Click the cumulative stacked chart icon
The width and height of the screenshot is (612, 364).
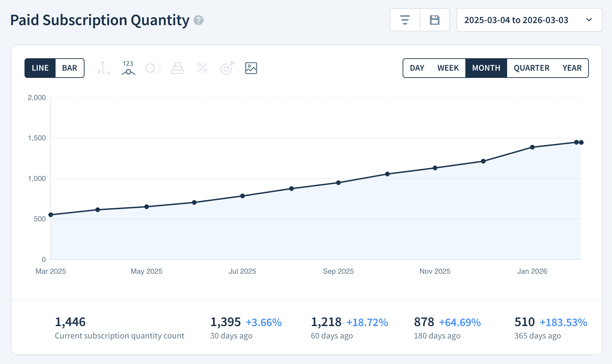(x=178, y=68)
